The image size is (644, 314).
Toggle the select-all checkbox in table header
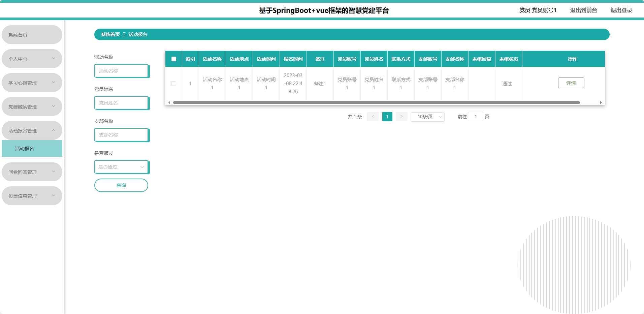(x=174, y=59)
